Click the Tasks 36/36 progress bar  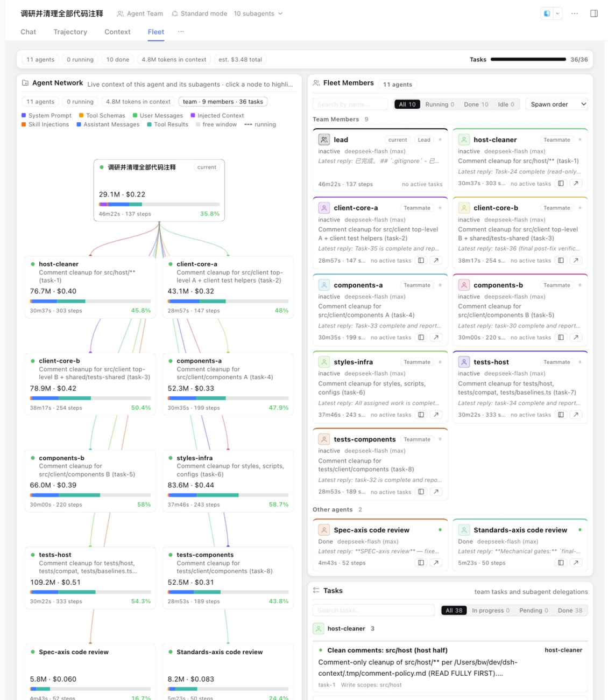528,60
